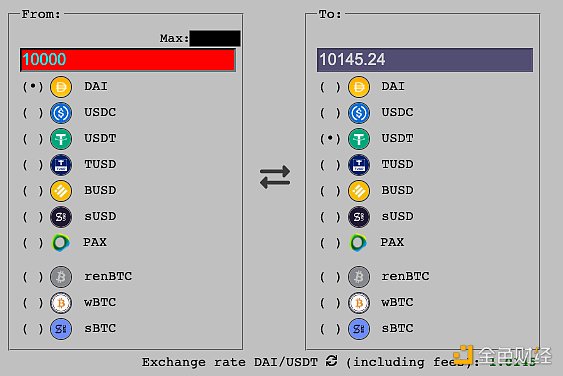Click the BUSD icon in To panel
Viewport: 563px width, 376px height.
[359, 191]
